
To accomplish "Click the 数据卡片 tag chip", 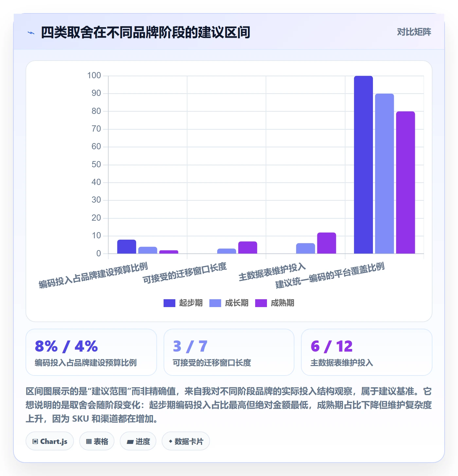I will click(186, 441).
